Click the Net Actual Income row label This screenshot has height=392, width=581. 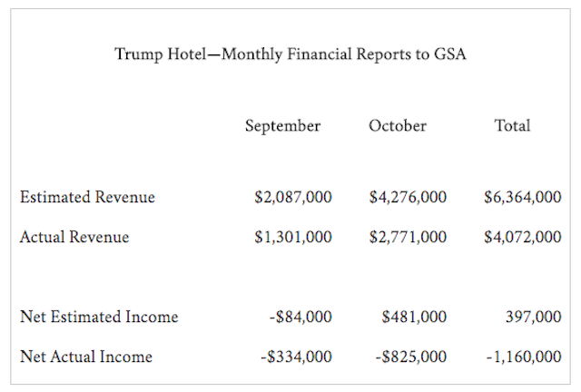[x=86, y=357]
